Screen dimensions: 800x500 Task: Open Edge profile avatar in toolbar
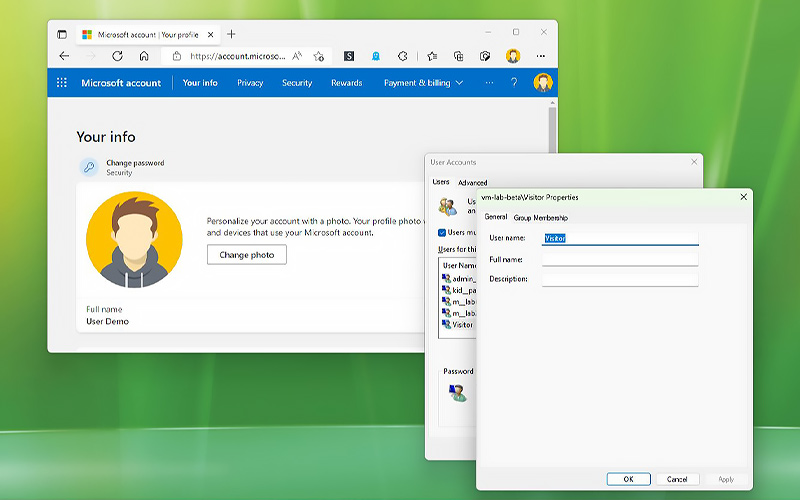click(513, 56)
